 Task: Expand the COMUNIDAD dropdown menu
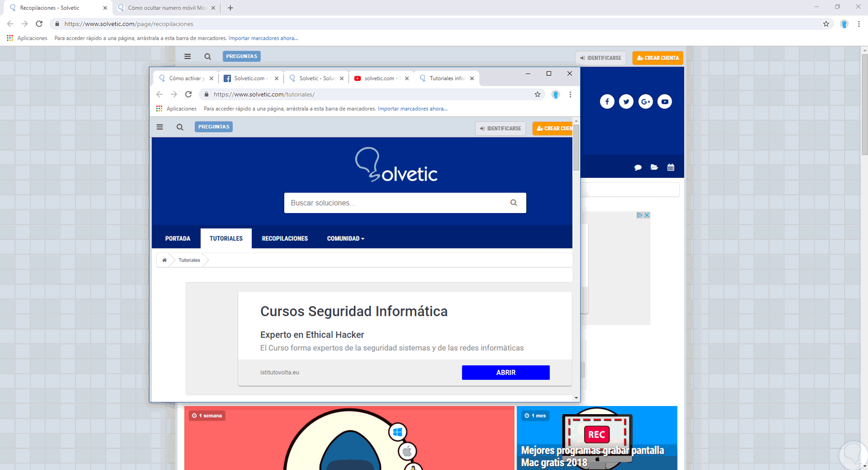tap(346, 239)
